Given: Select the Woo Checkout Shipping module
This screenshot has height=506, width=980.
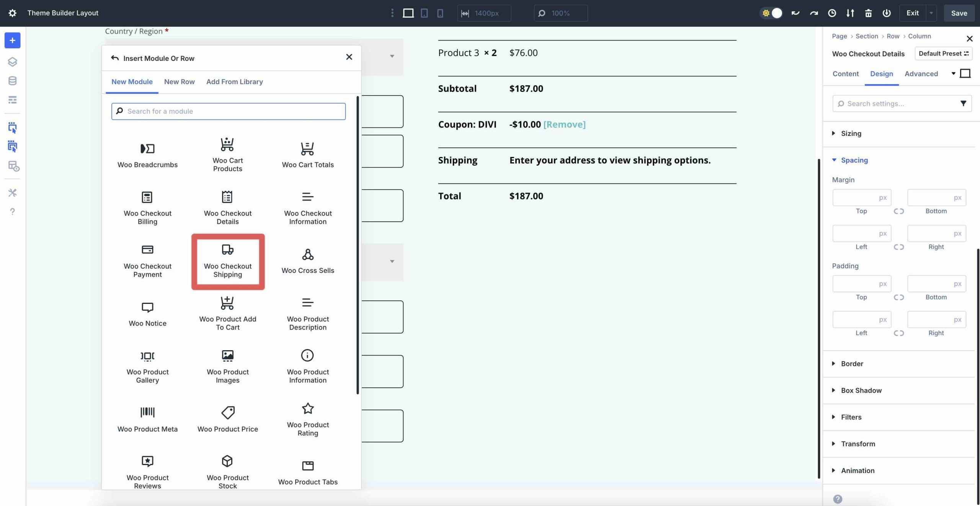Looking at the screenshot, I should click(x=228, y=261).
